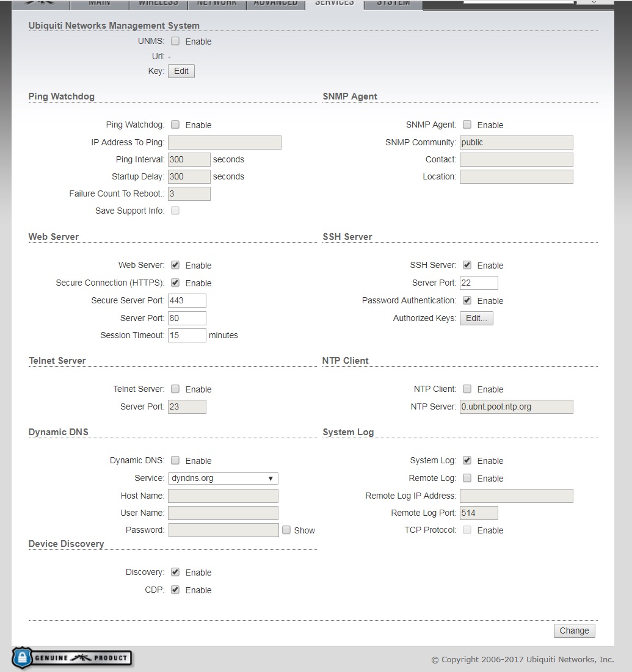Toggle the CDP Enable checkbox
Viewport: 632px width, 672px height.
(175, 590)
